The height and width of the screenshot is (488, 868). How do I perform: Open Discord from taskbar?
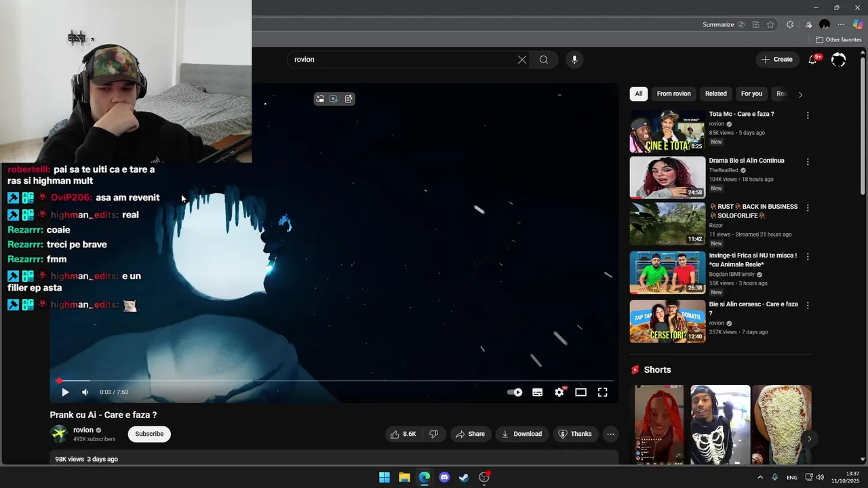444,477
